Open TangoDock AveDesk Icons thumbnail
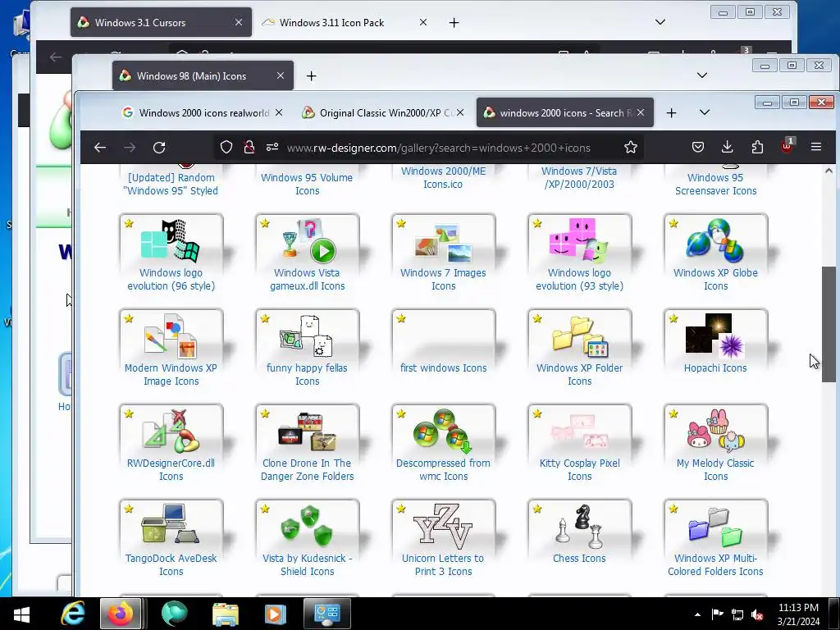This screenshot has height=630, width=840. 171,524
